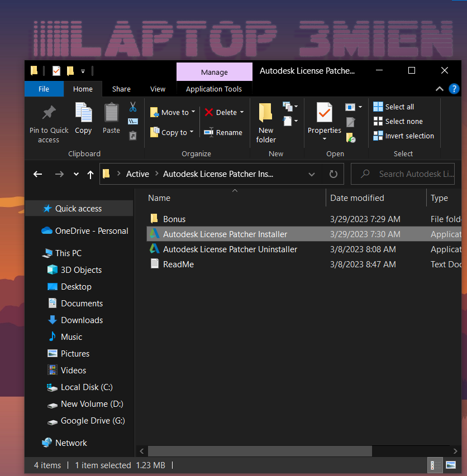Create a New folder

pos(266,123)
